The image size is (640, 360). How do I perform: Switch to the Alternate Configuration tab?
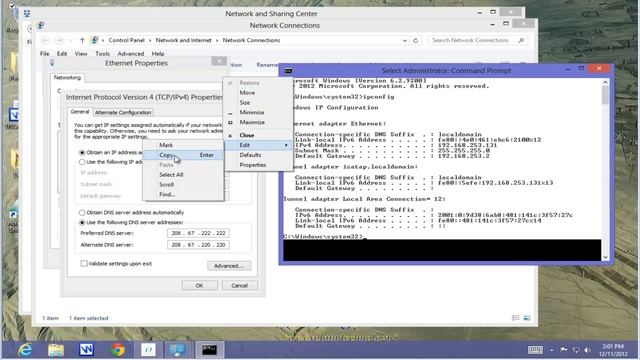[x=123, y=112]
